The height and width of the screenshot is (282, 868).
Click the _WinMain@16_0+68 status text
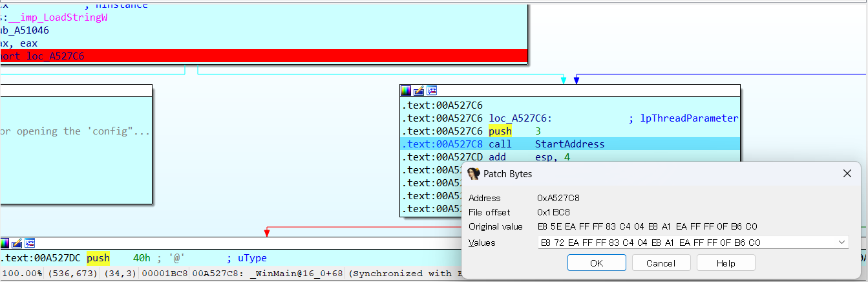click(297, 274)
